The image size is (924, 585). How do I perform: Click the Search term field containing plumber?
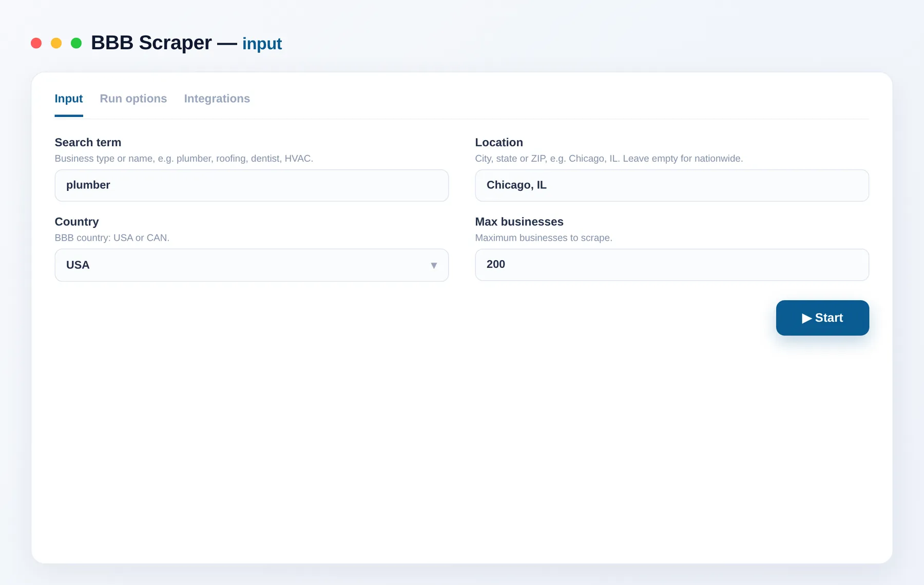(x=252, y=185)
